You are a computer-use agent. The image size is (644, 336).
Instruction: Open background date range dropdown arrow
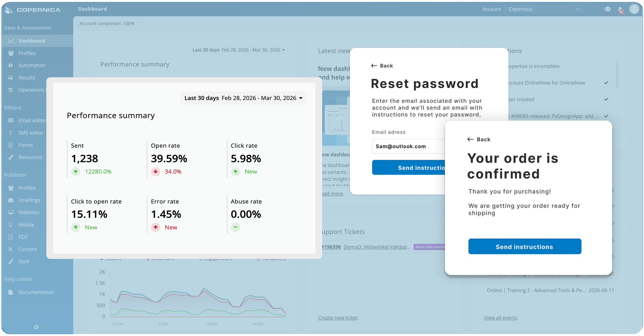coord(284,50)
